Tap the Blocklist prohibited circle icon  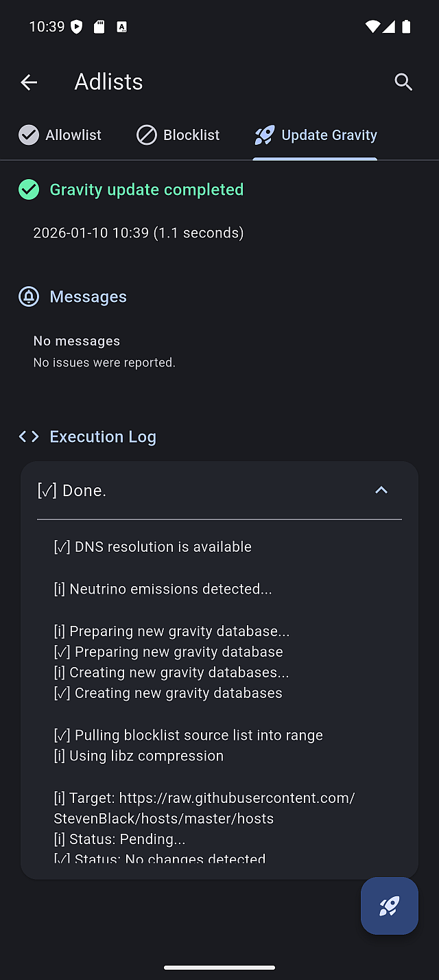coord(147,135)
